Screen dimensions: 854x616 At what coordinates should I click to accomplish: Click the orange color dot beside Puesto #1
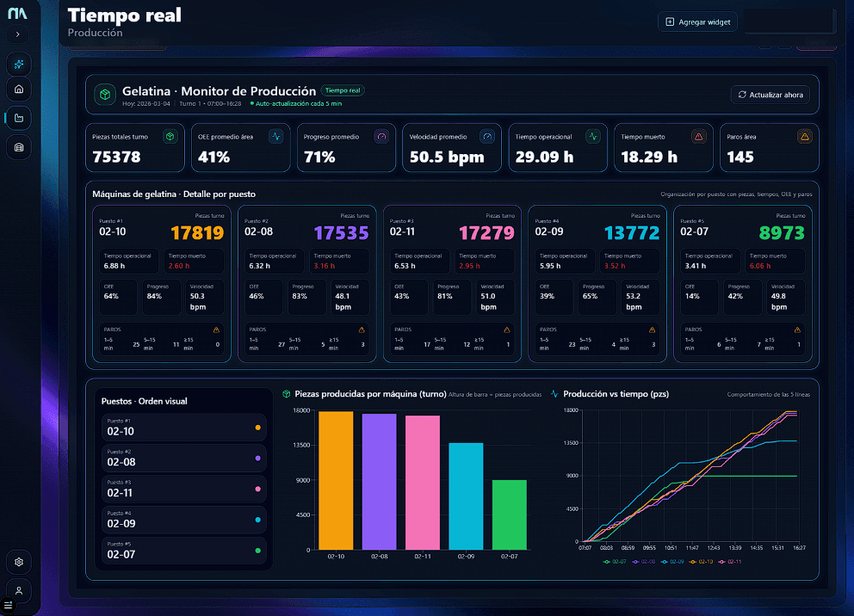[257, 427]
